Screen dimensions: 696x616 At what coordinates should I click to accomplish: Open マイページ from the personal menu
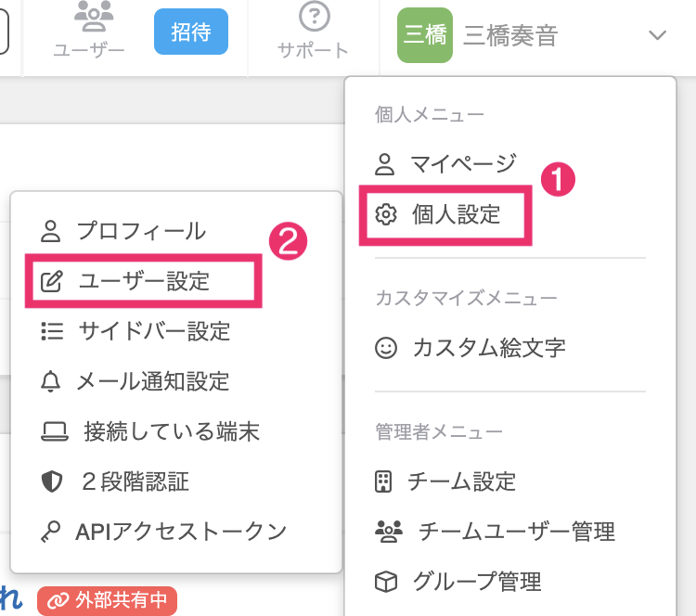point(462,165)
